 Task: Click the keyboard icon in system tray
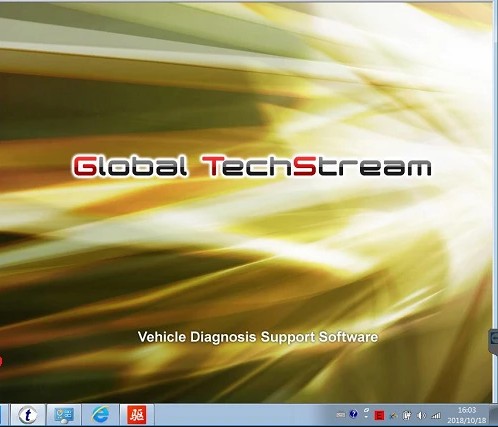coord(341,415)
